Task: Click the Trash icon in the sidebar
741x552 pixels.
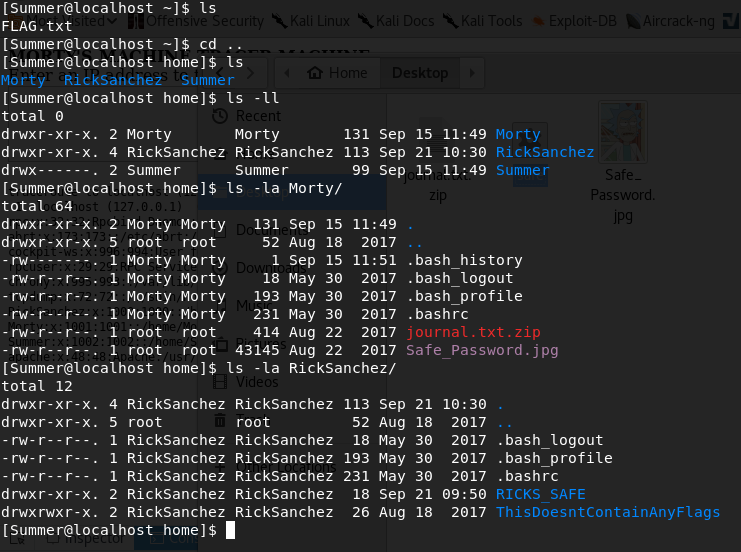Action: click(x=220, y=423)
